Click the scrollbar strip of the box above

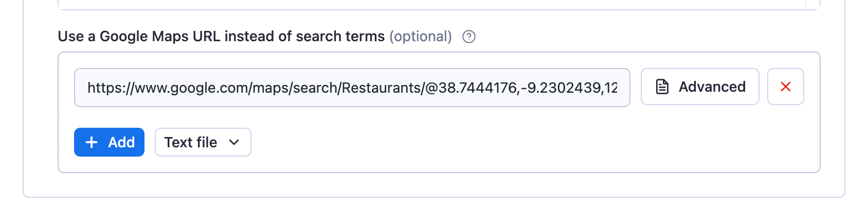pyautogui.click(x=812, y=4)
